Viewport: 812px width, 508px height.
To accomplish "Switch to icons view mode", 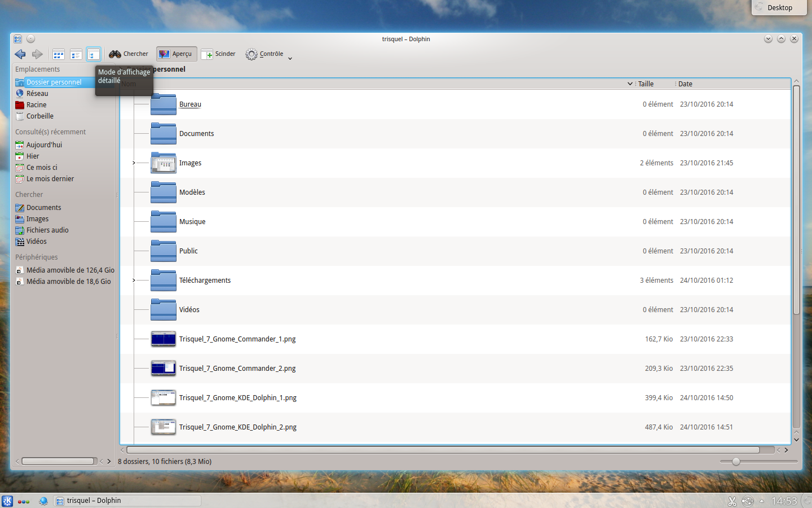I will 58,54.
